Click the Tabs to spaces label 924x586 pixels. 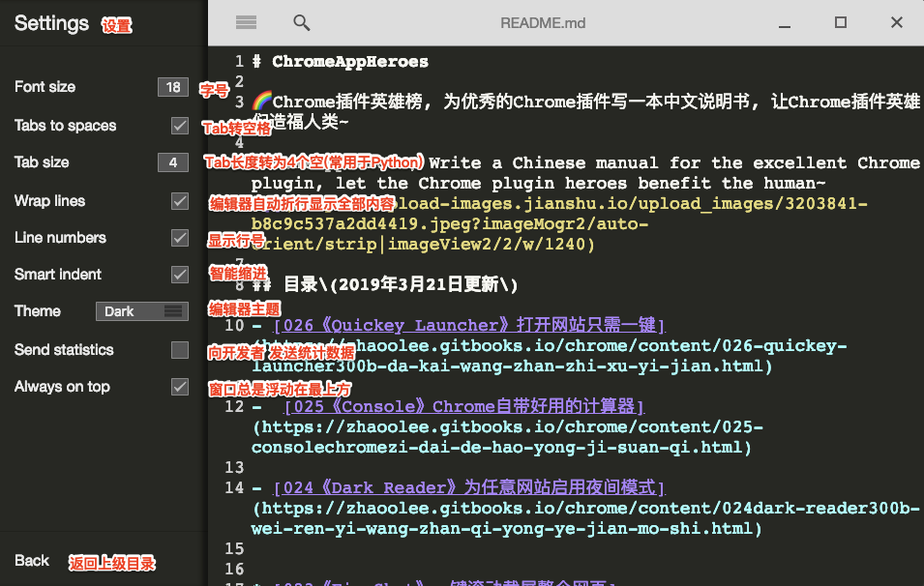(65, 126)
